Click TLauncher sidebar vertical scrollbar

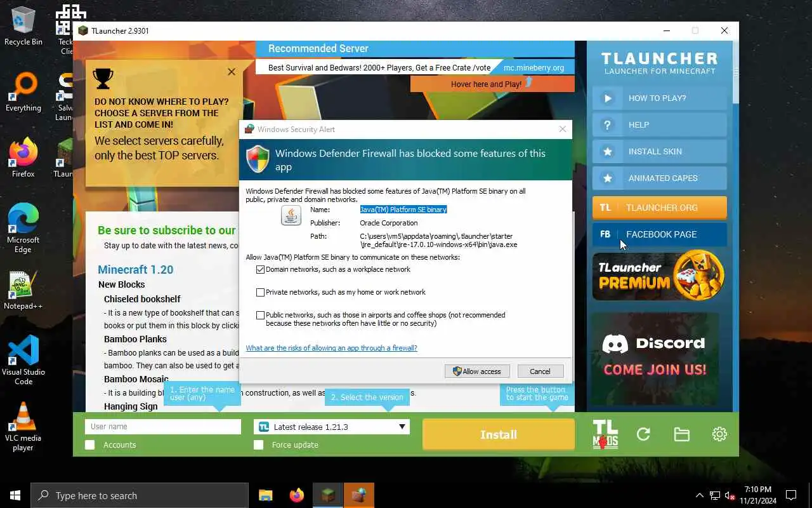pyautogui.click(x=735, y=71)
